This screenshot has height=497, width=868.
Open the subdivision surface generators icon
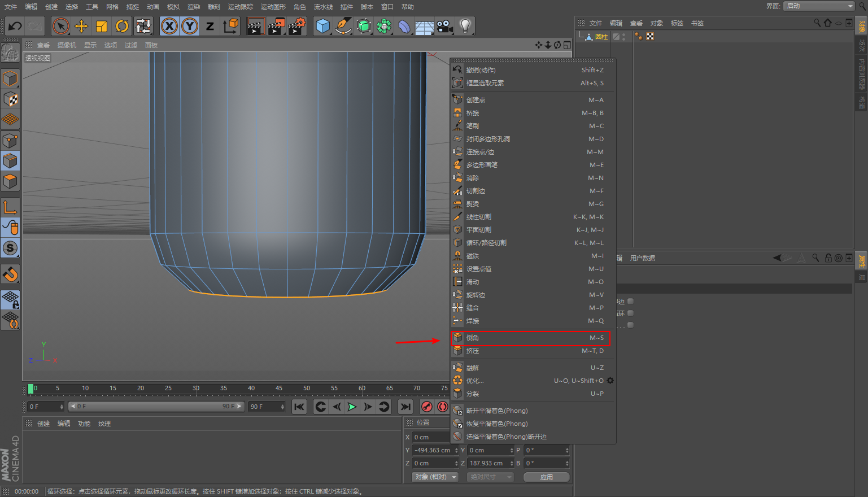[x=364, y=26]
